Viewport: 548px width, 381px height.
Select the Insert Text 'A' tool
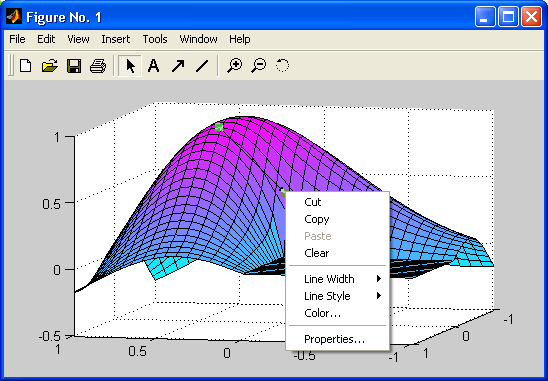153,66
